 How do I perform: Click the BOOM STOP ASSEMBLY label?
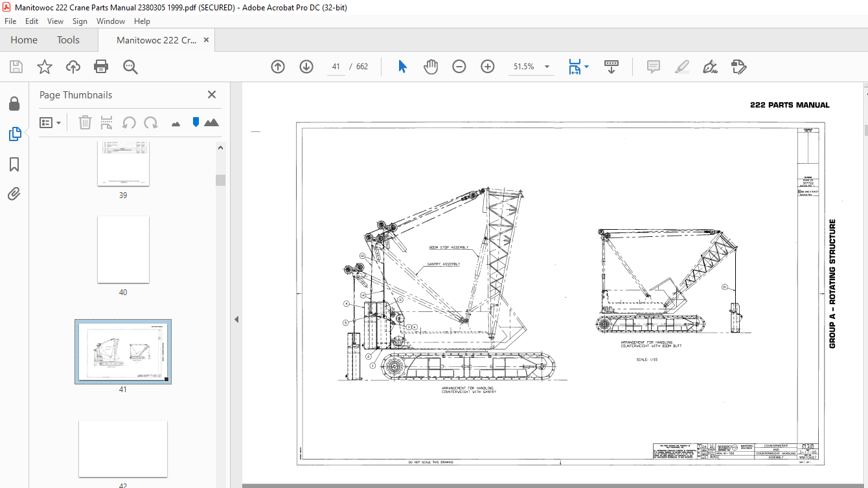pyautogui.click(x=449, y=248)
